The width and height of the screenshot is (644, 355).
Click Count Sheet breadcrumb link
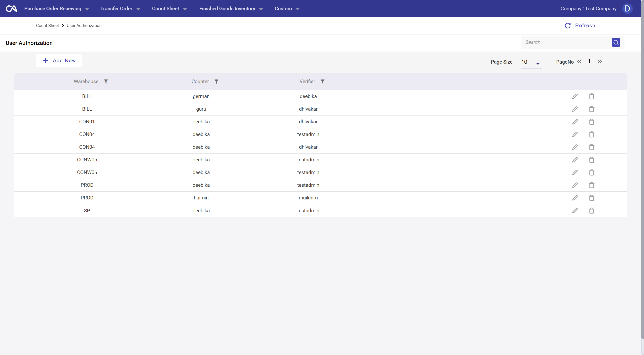tap(47, 26)
